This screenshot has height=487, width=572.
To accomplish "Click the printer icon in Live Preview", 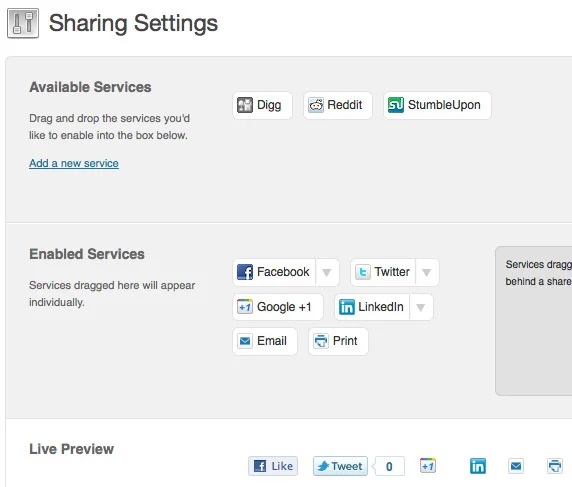I will 555,466.
